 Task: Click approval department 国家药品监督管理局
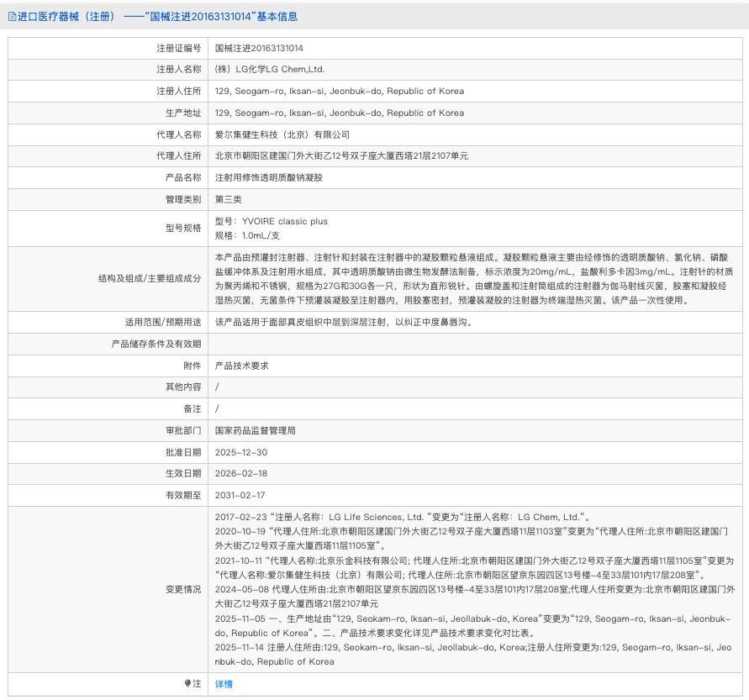256,430
